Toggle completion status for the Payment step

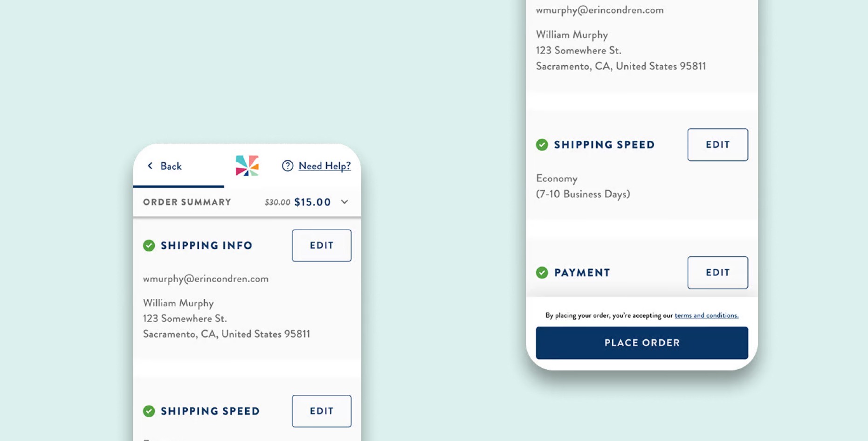click(542, 273)
